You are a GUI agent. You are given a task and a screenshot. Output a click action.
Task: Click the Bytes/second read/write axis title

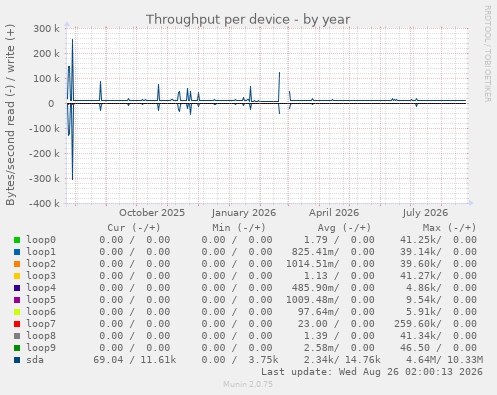pos(10,115)
